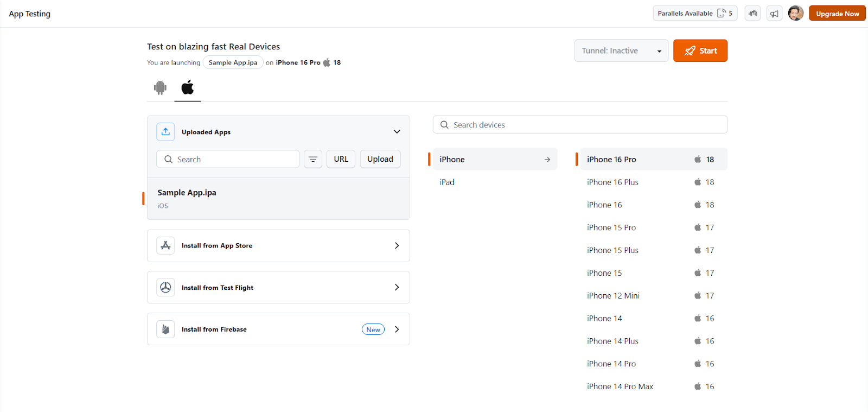Click the URL button

pyautogui.click(x=341, y=159)
